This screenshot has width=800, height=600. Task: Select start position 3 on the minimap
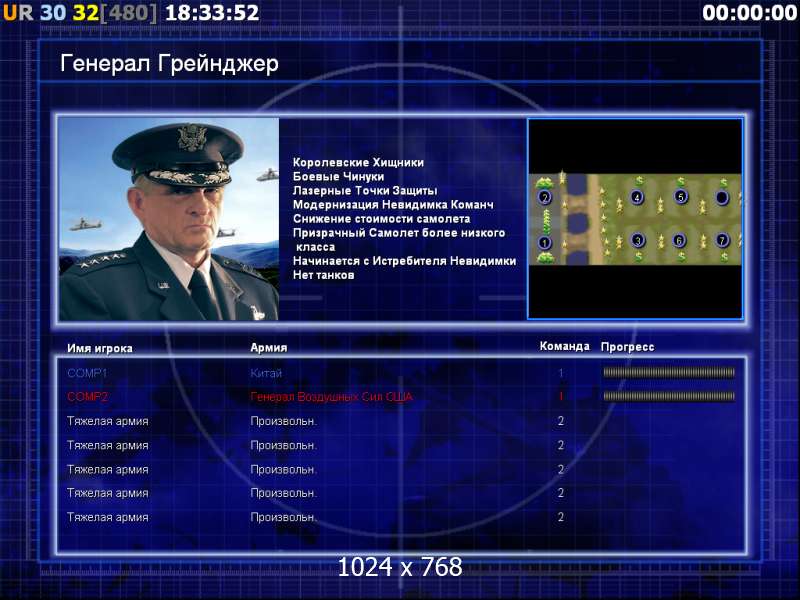(638, 240)
